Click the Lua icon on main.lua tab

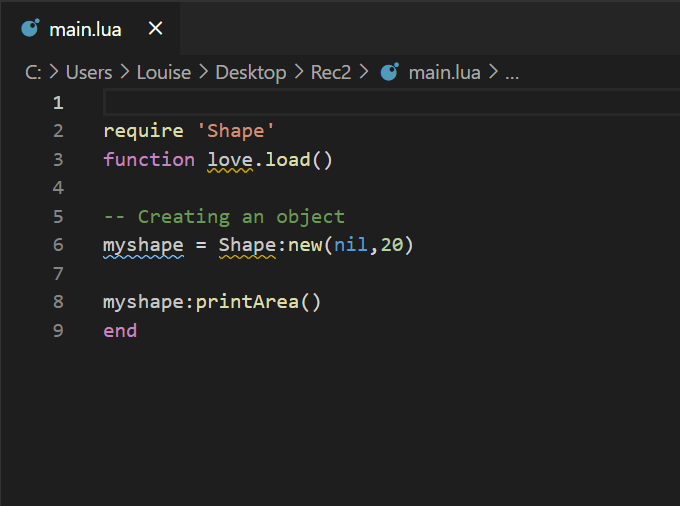coord(30,28)
